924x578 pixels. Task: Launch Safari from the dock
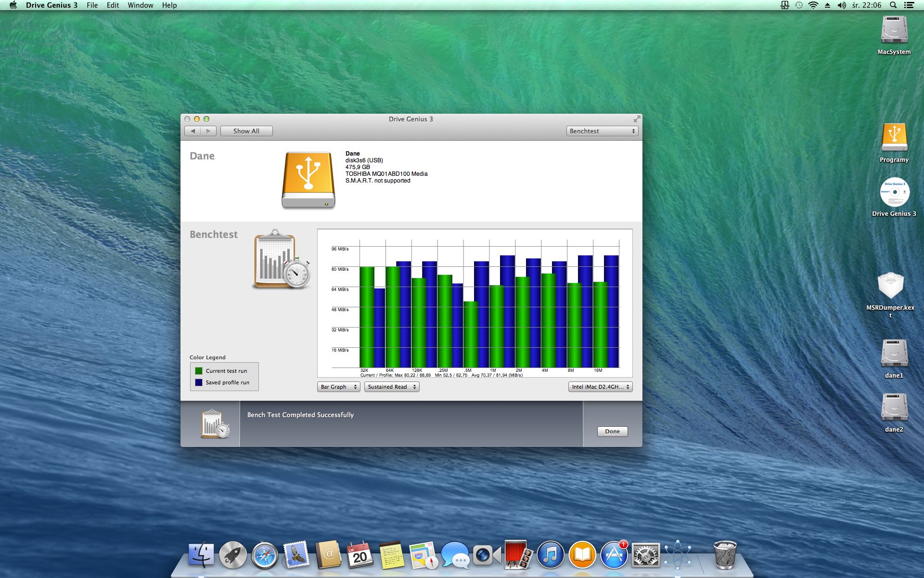(x=265, y=555)
